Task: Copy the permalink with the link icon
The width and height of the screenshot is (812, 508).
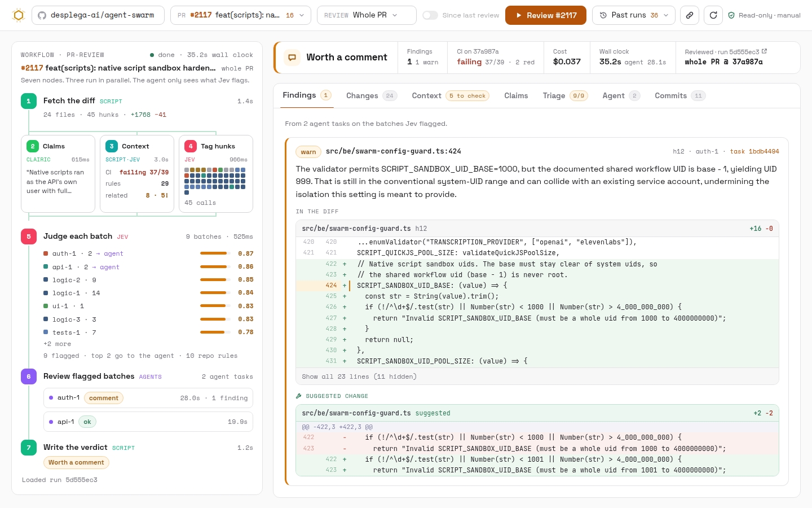Action: click(x=690, y=15)
